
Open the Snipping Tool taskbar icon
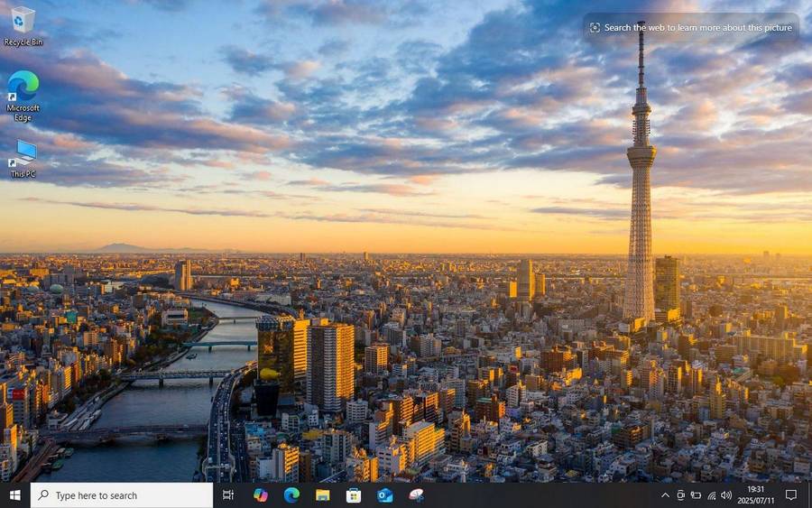[416, 495]
